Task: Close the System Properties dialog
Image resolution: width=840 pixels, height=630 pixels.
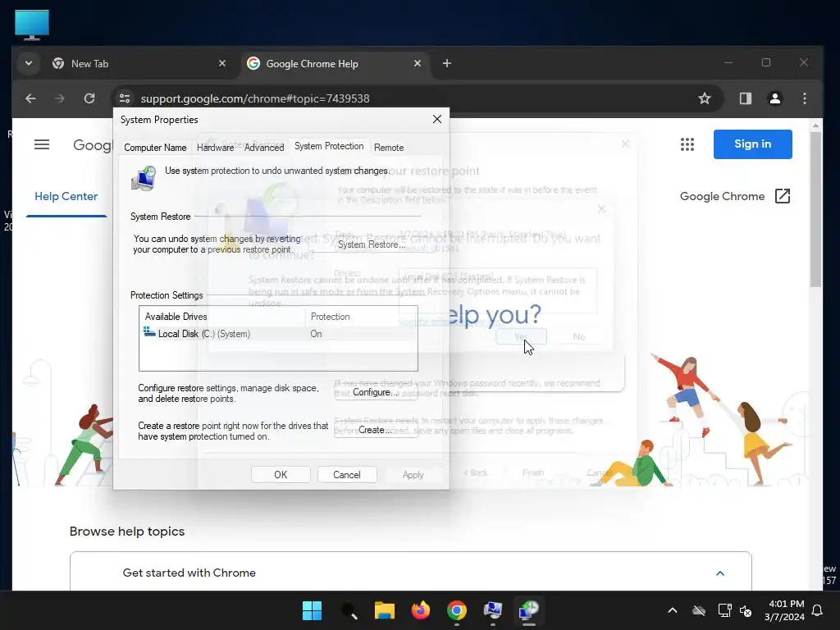Action: pos(437,119)
